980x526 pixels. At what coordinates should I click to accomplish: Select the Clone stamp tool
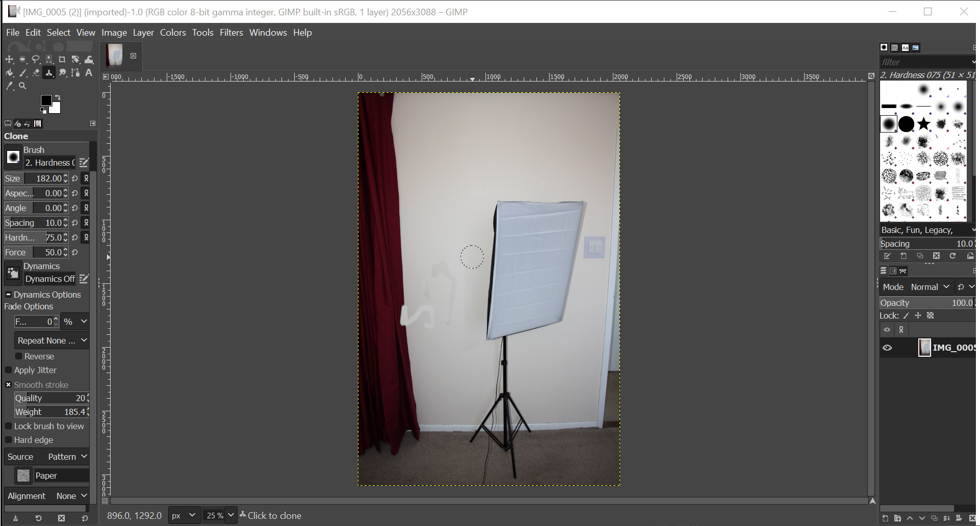49,73
